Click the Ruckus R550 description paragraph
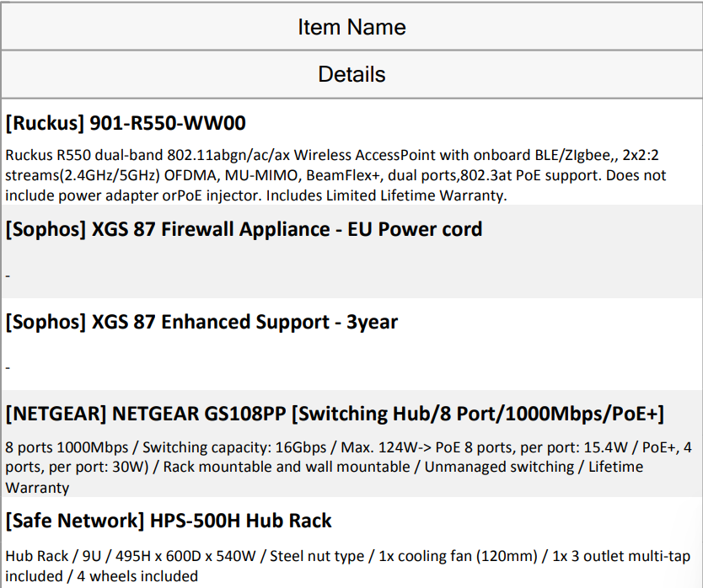The width and height of the screenshot is (703, 588). 335,175
